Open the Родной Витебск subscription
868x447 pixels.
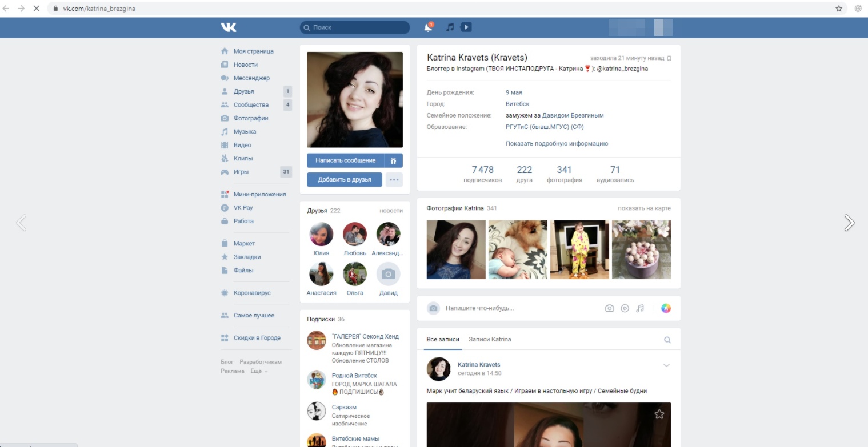point(354,376)
